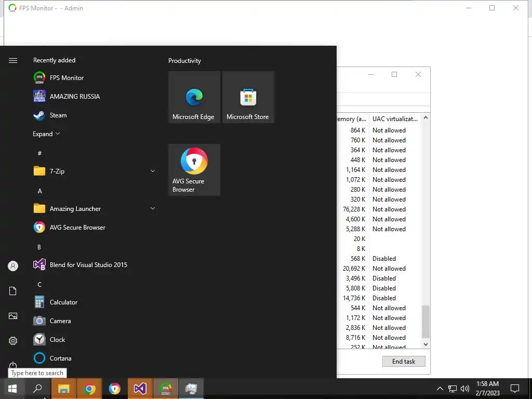This screenshot has width=532, height=399.
Task: Toggle the Start menu hamburger button
Action: click(x=13, y=60)
